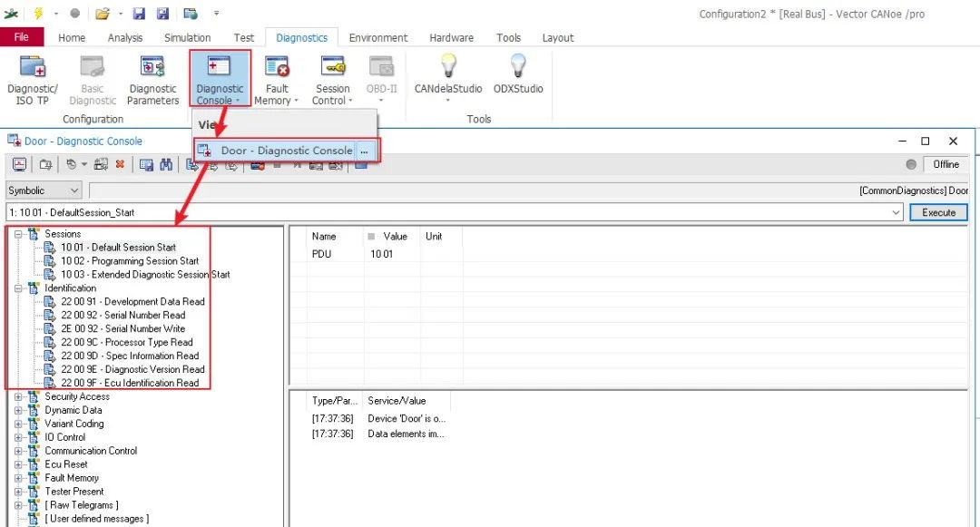Viewport: 980px width, 527px height.
Task: Click the save floppy icon in console toolbar
Action: point(146,164)
